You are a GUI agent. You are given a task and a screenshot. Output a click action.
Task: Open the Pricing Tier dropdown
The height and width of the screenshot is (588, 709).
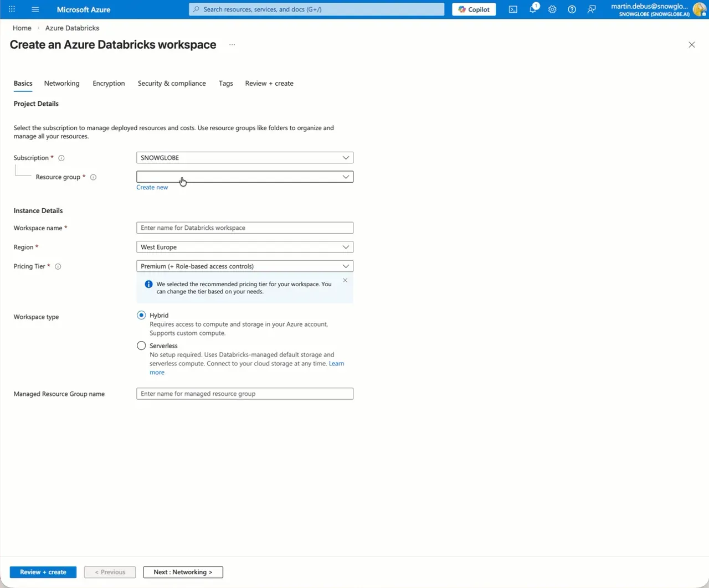245,266
